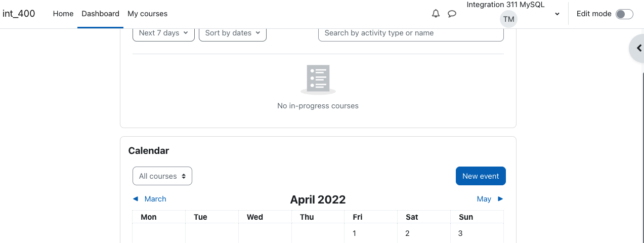This screenshot has height=243, width=644.
Task: Open the May calendar link
Action: [x=484, y=199]
